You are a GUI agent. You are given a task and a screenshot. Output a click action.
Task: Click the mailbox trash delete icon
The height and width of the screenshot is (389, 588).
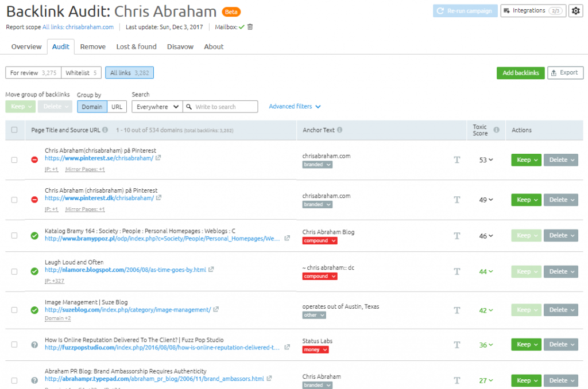click(250, 27)
